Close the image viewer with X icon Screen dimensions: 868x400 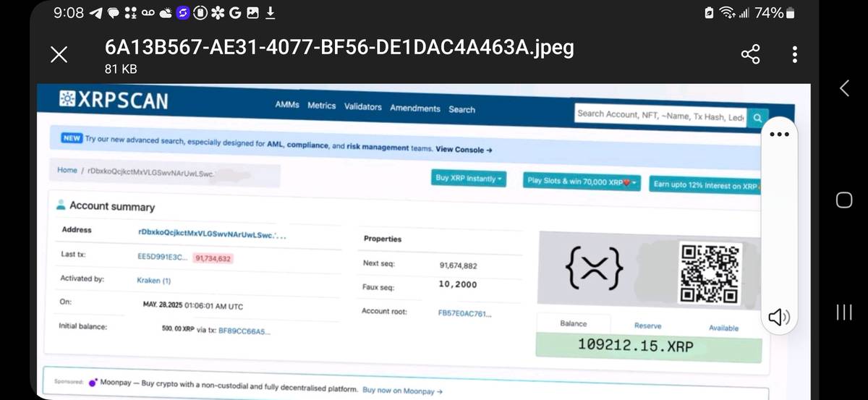point(59,55)
